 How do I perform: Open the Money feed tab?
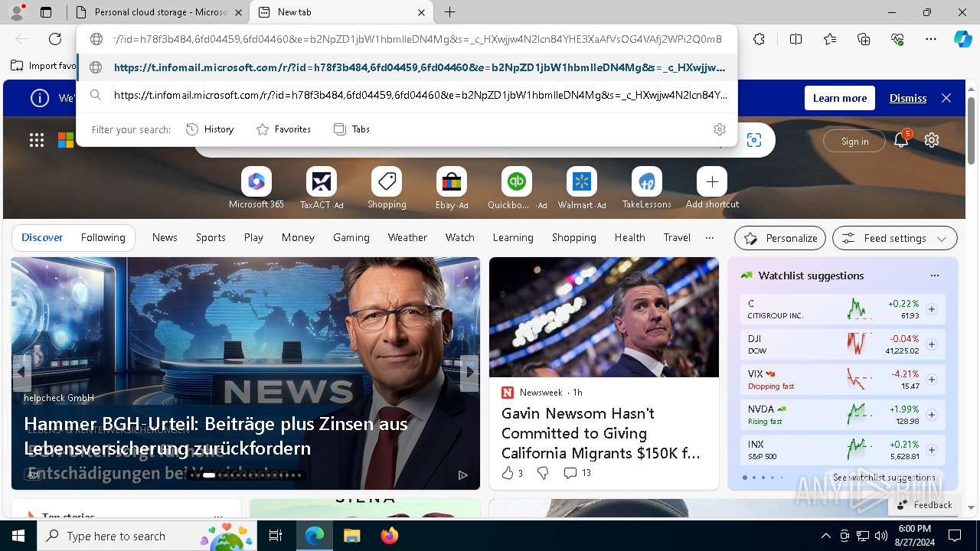[x=298, y=238]
